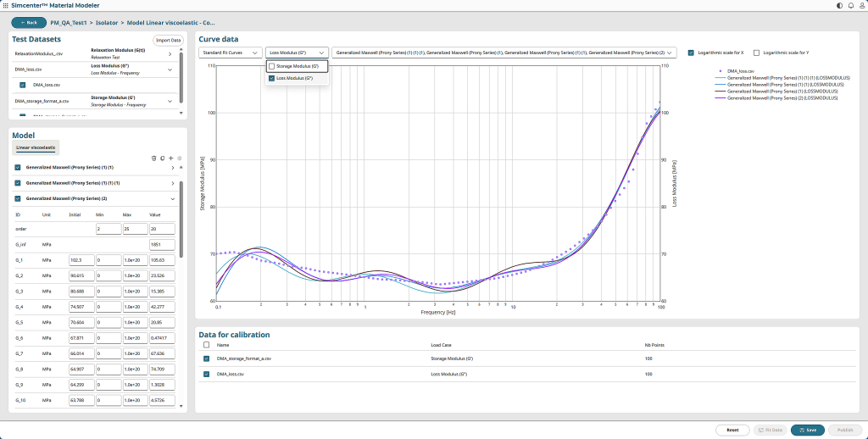The width and height of the screenshot is (868, 439).
Task: Open the app launcher grid icon
Action: click(6, 5)
